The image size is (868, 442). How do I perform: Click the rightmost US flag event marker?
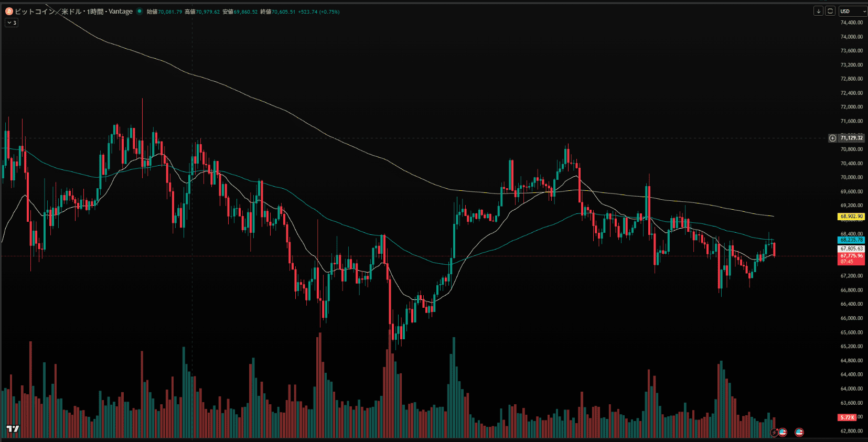[x=799, y=432]
